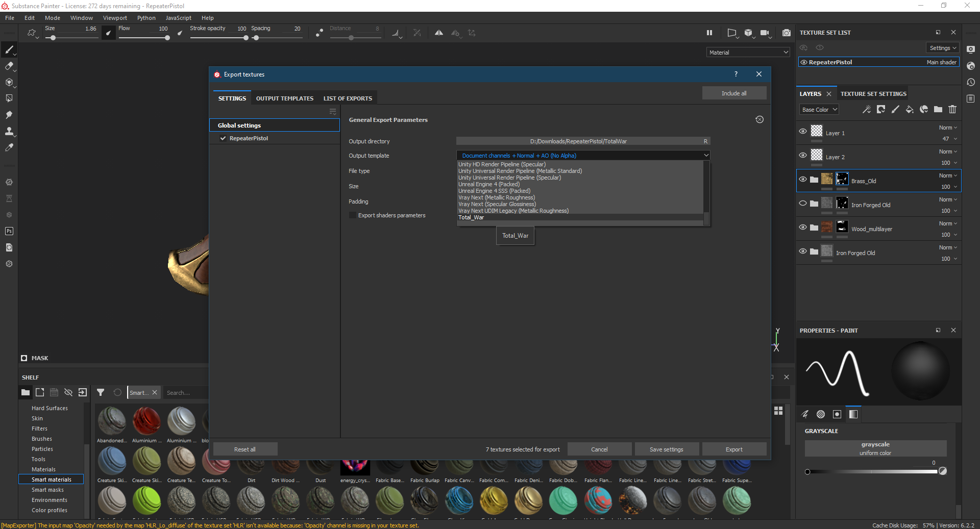
Task: Open the Output template dropdown
Action: 583,156
